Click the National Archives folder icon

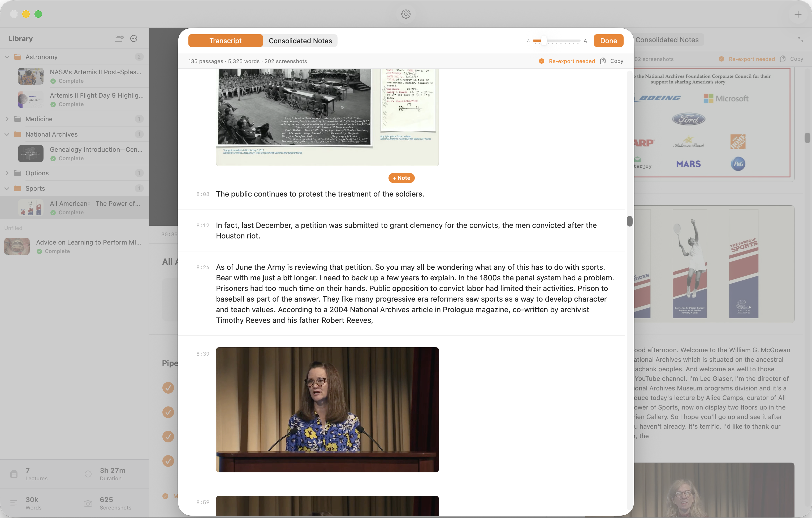[x=18, y=134]
